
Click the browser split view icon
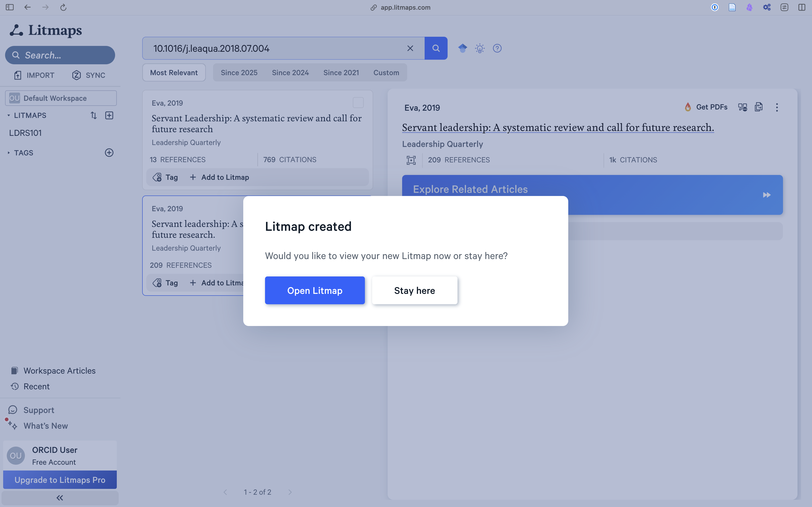pyautogui.click(x=802, y=7)
